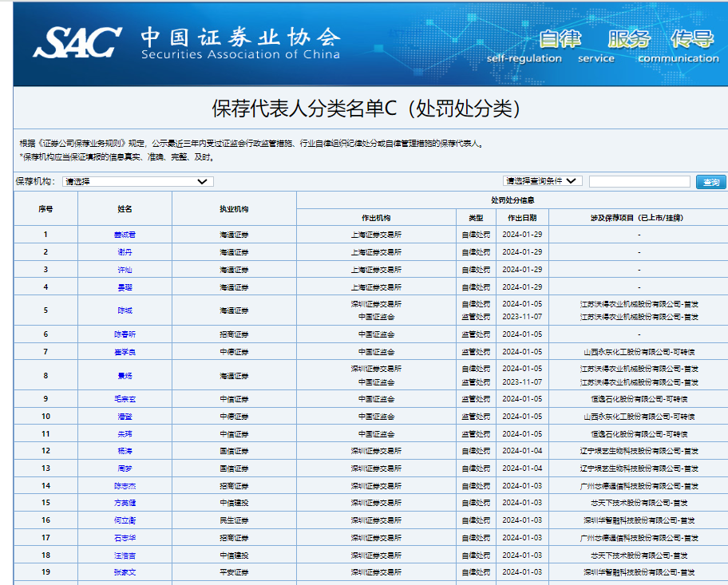728x585 pixels.
Task: Click the name link 汪浩吉
Action: [x=125, y=555]
